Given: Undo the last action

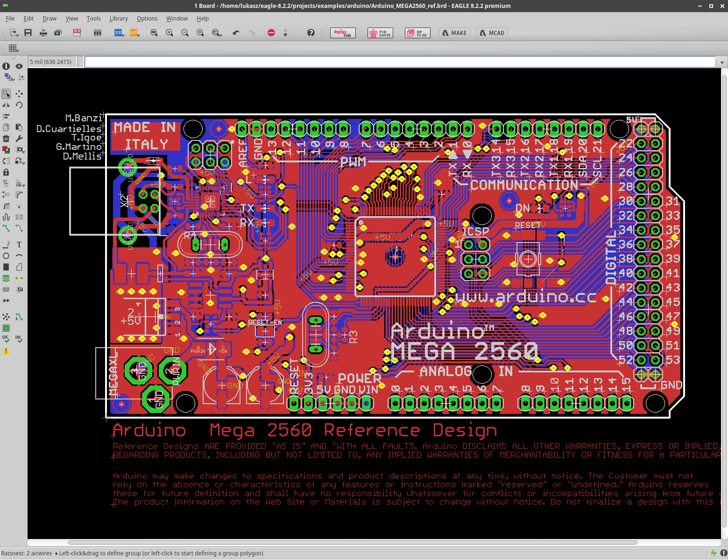Looking at the screenshot, I should [236, 33].
